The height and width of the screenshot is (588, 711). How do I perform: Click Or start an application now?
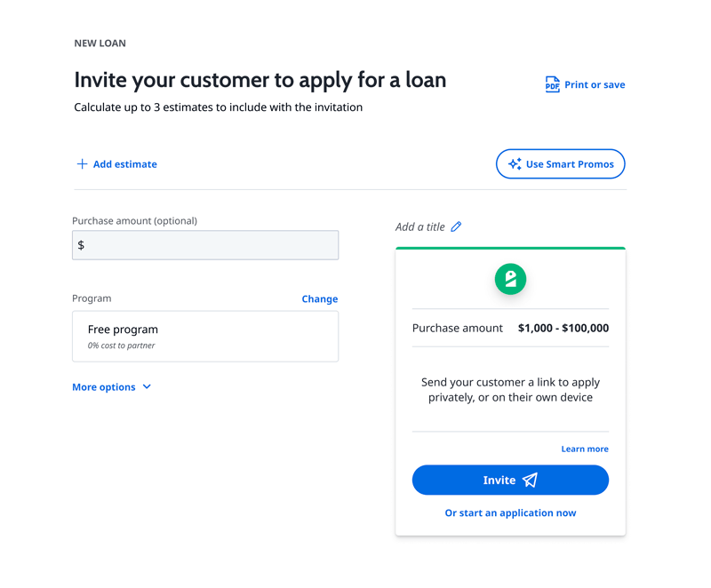(510, 513)
